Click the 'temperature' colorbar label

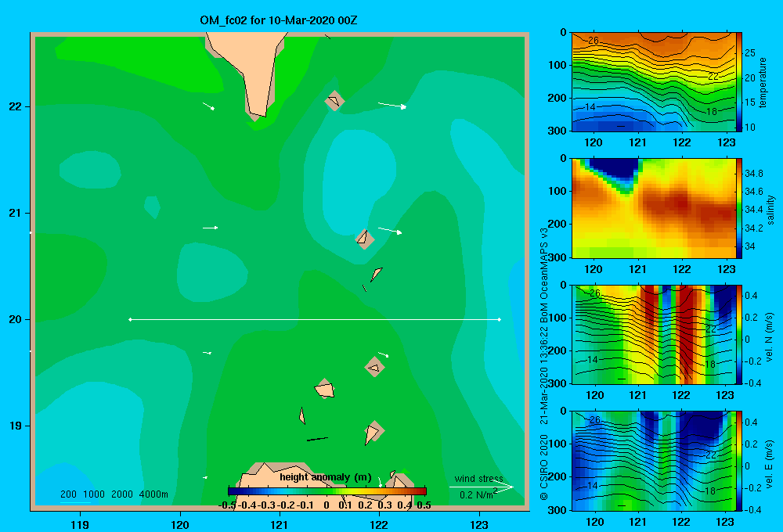762,82
